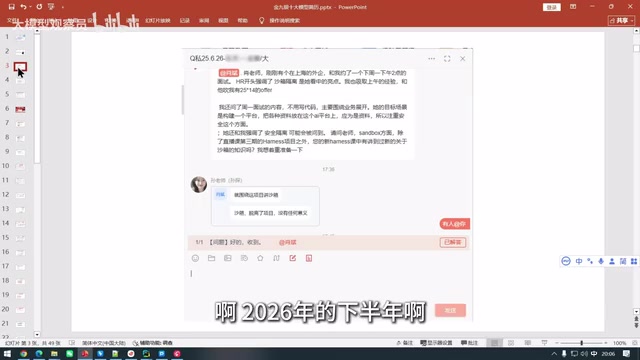Open the ribbon display options button
Screen dimensions: 640x360
coord(573,7)
